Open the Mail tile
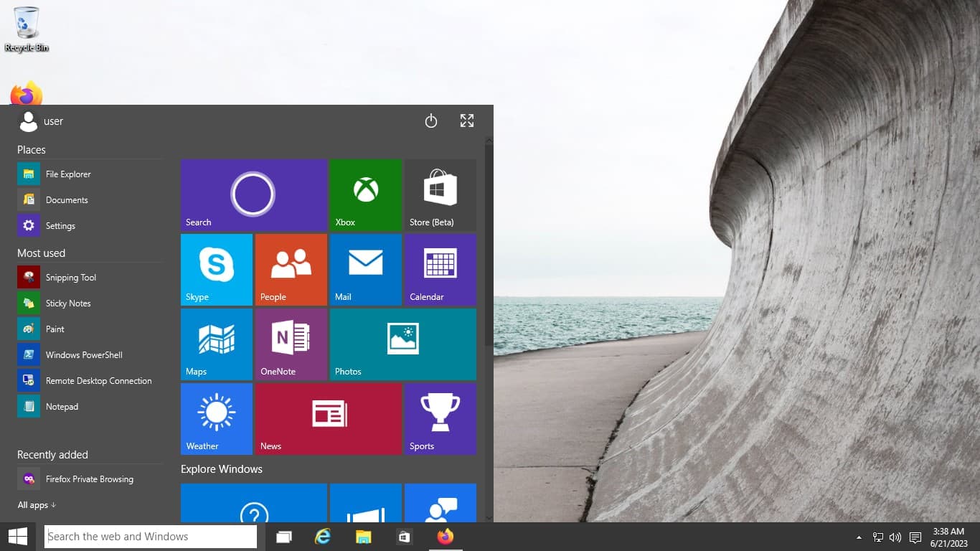This screenshot has height=551, width=980. tap(366, 270)
